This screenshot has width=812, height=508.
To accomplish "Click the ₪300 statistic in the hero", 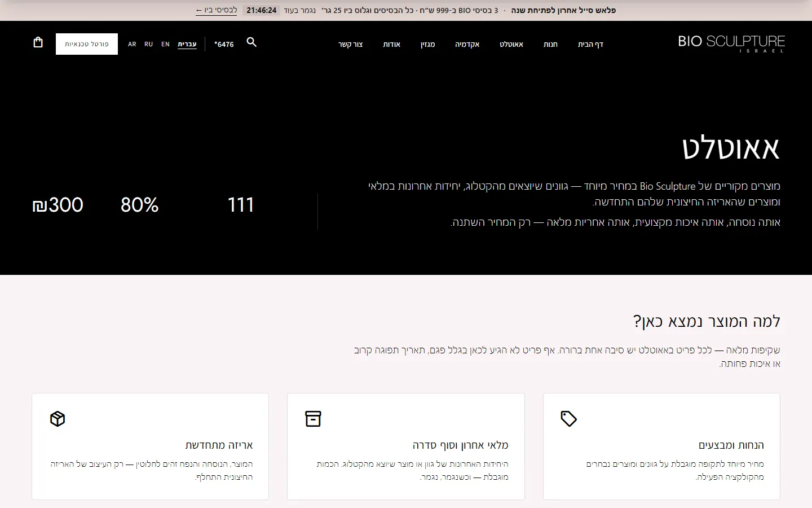I will (58, 204).
